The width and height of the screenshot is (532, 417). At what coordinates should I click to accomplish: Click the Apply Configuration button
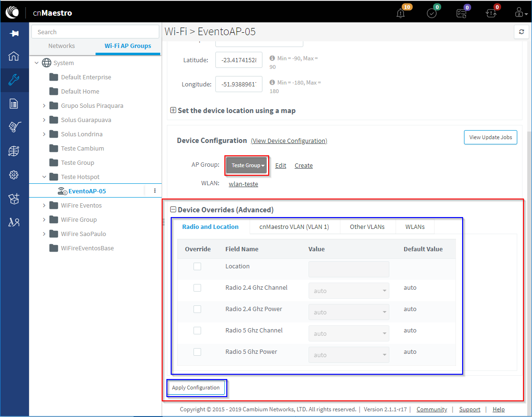pyautogui.click(x=196, y=388)
